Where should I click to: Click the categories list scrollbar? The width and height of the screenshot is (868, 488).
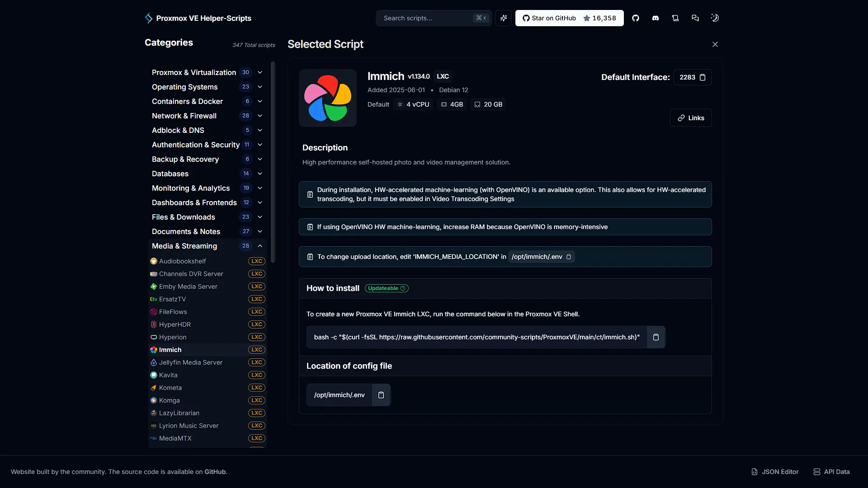tap(273, 162)
